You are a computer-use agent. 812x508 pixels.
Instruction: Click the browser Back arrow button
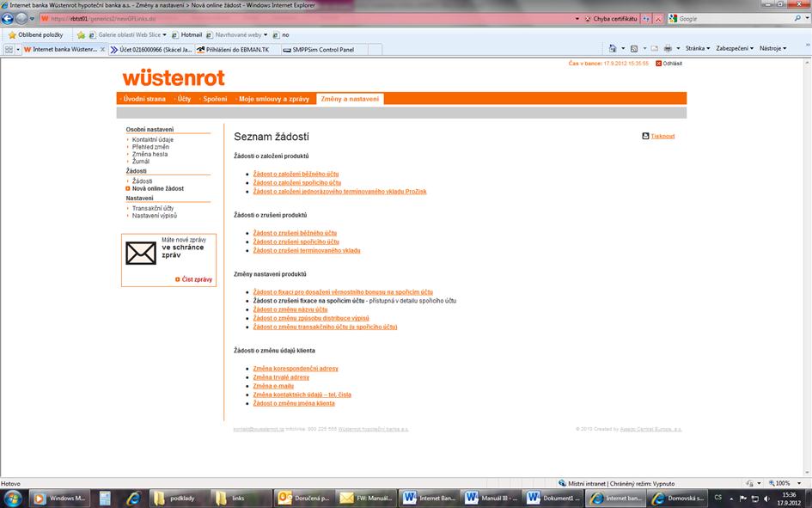tap(7, 19)
